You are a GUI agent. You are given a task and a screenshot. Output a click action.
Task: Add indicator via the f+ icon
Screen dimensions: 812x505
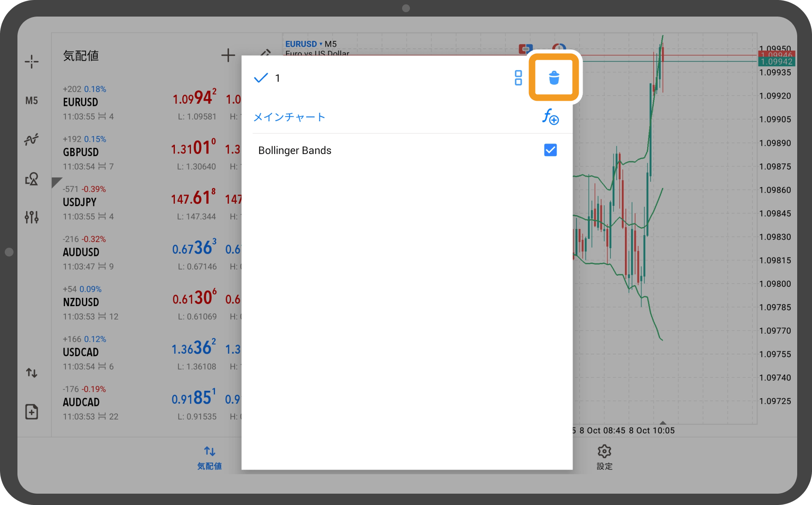point(550,117)
